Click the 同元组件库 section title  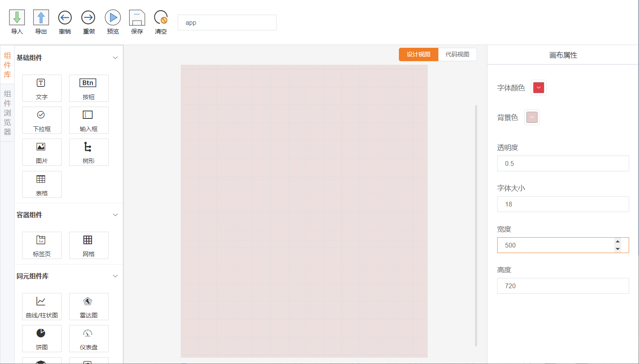32,276
